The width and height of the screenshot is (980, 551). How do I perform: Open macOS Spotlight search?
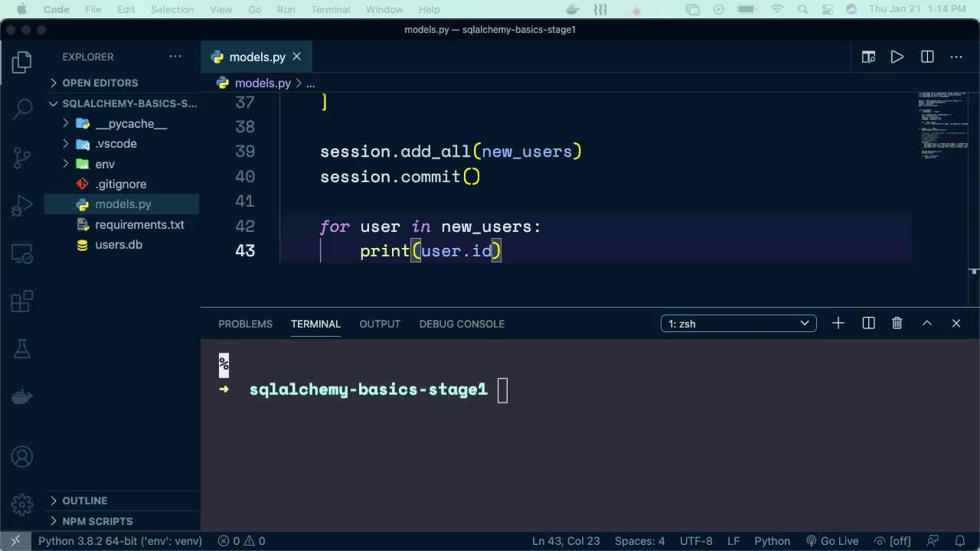(x=802, y=9)
